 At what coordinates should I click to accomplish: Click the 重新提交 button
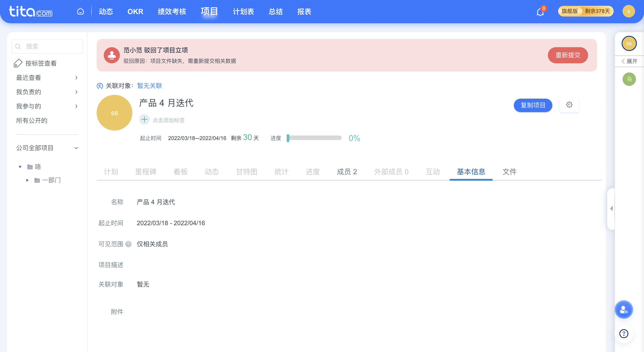pos(568,55)
